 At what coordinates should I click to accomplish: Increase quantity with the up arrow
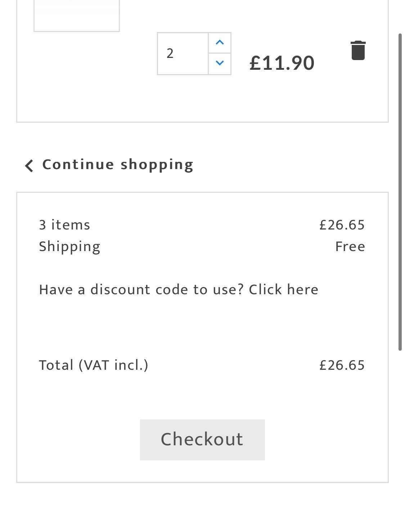point(220,43)
